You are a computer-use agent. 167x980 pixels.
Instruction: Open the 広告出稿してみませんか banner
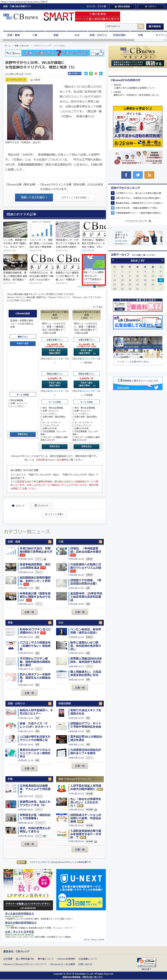[137, 323]
